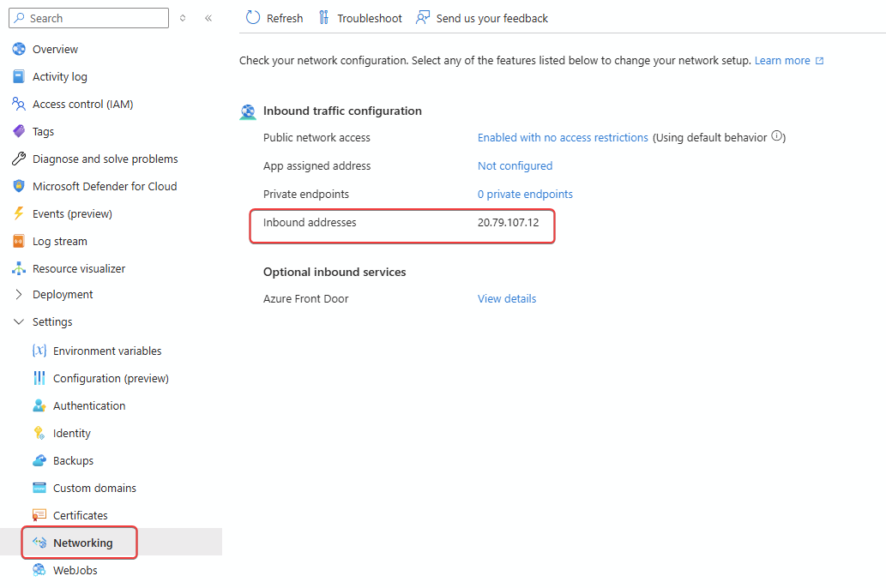Click the sidebar Search input field
886x588 pixels.
tap(94, 18)
